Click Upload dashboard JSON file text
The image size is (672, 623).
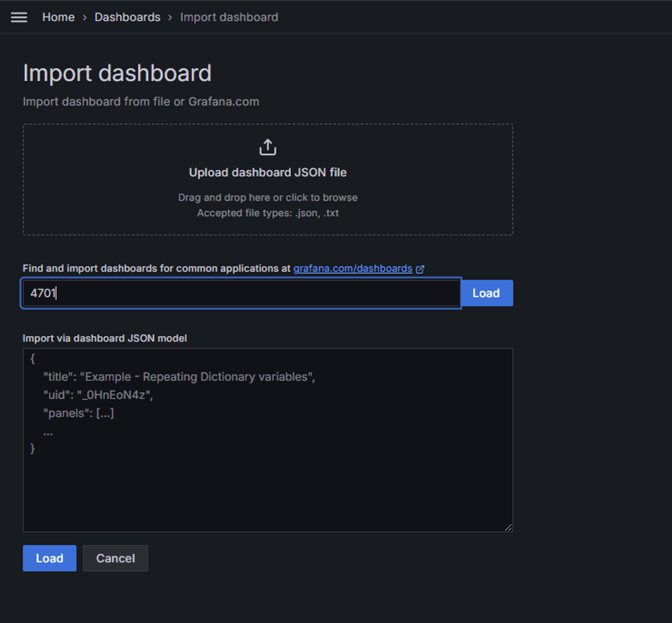(x=267, y=172)
